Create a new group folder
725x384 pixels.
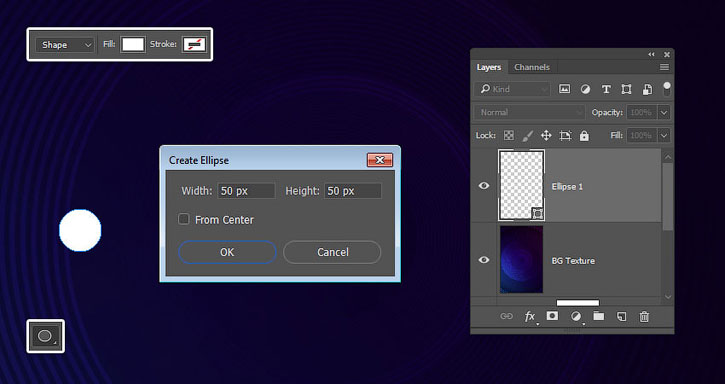click(x=599, y=316)
